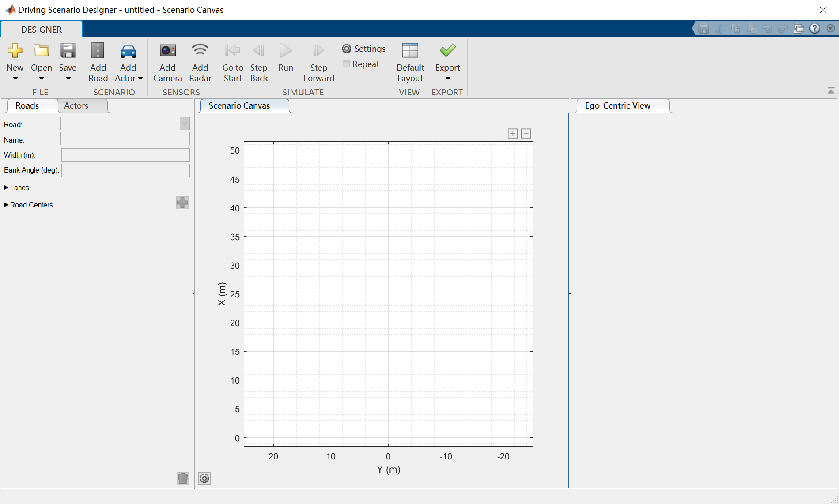Select the DESIGNER ribbon tab
The width and height of the screenshot is (839, 504).
pos(42,30)
